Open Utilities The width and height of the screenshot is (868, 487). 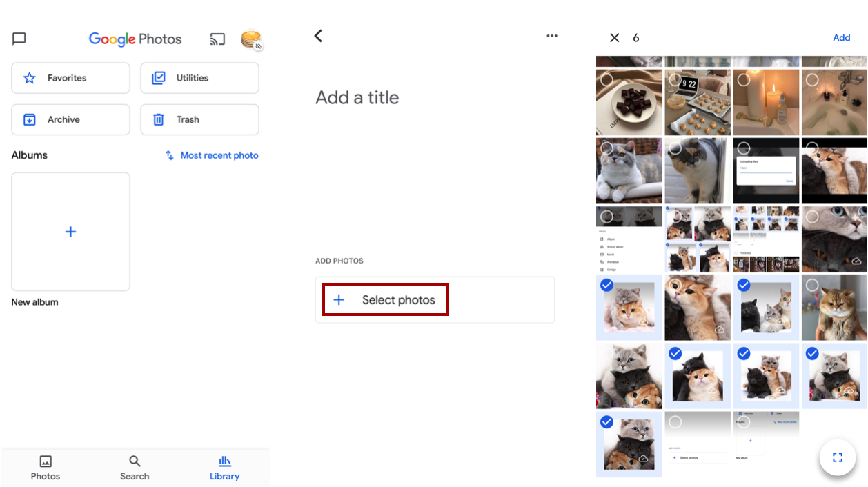[199, 78]
